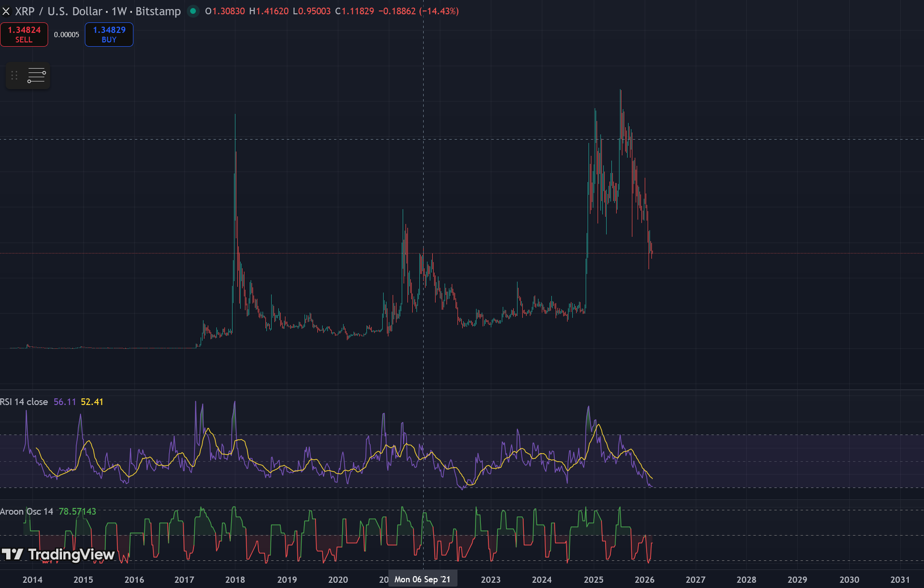This screenshot has width=924, height=588.
Task: Click the 2014 label on time axis
Action: 32,579
